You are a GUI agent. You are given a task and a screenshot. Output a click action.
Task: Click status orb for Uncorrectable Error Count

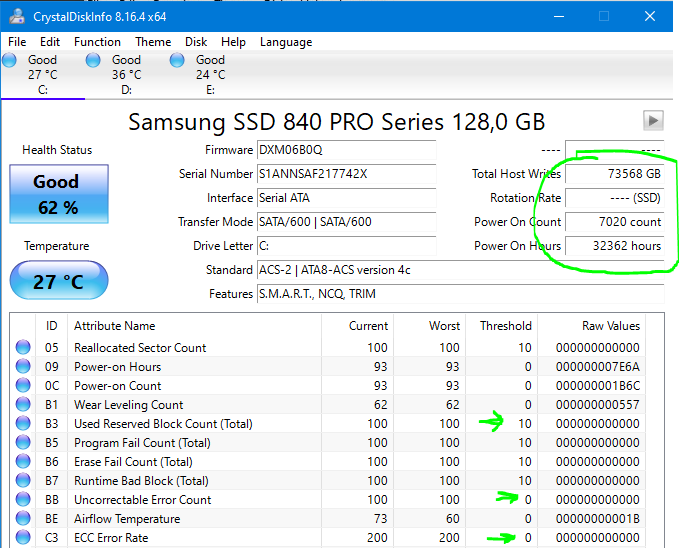[x=23, y=499]
